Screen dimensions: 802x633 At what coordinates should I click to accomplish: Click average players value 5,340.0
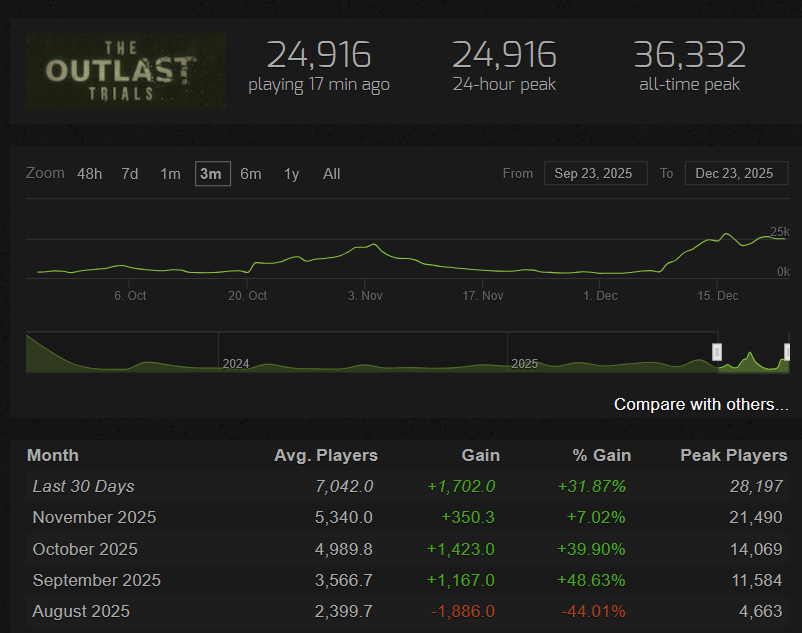click(344, 517)
